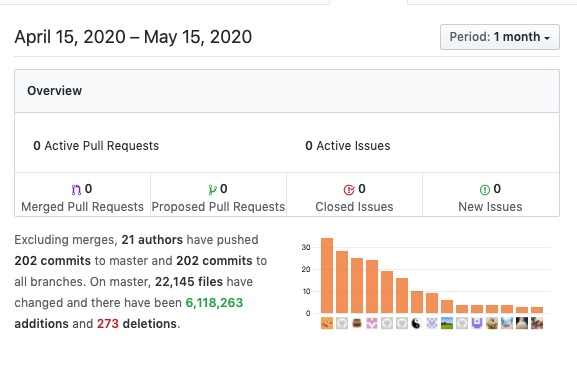Click the red Closed Issues icon
This screenshot has width=577, height=369.
[x=349, y=190]
